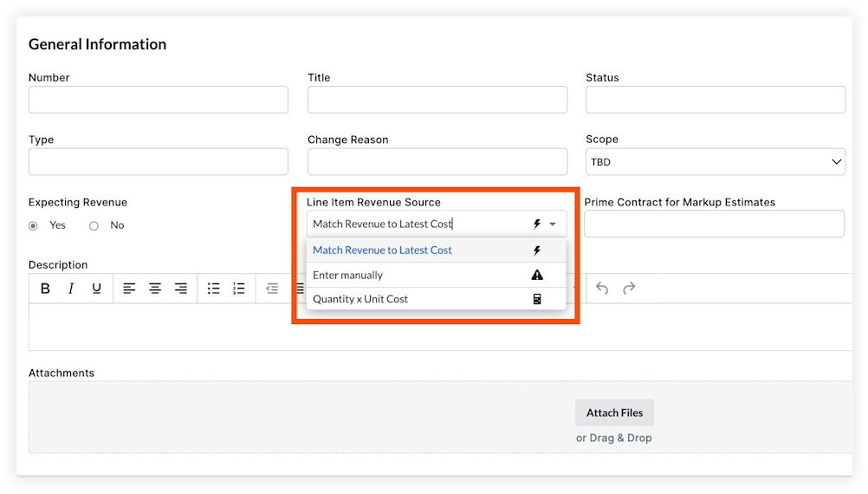Select Yes for Expecting Revenue

pos(33,226)
